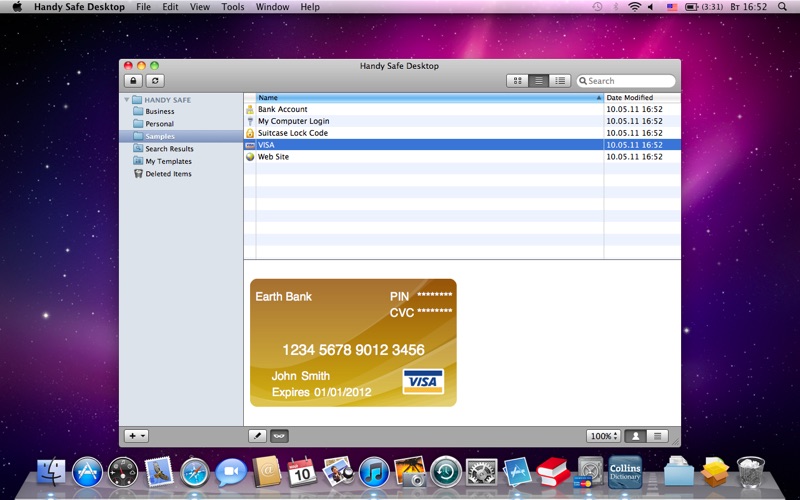Click the card number 1234 5678 9012 3456

click(353, 350)
